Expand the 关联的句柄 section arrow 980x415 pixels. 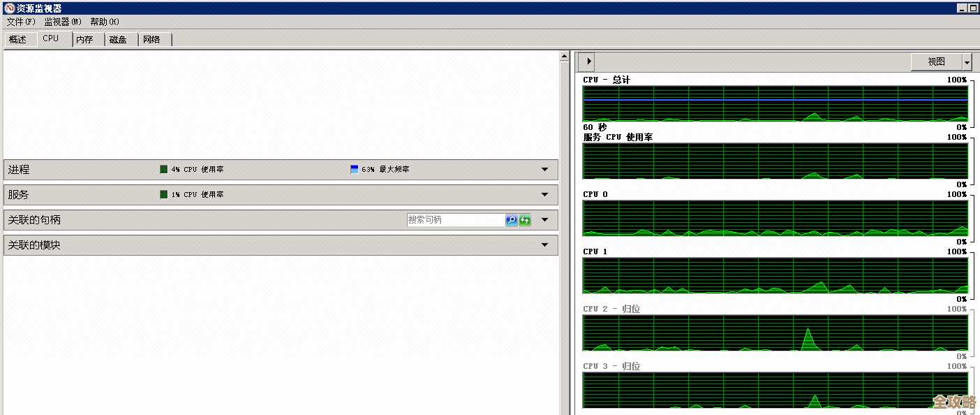click(x=545, y=220)
